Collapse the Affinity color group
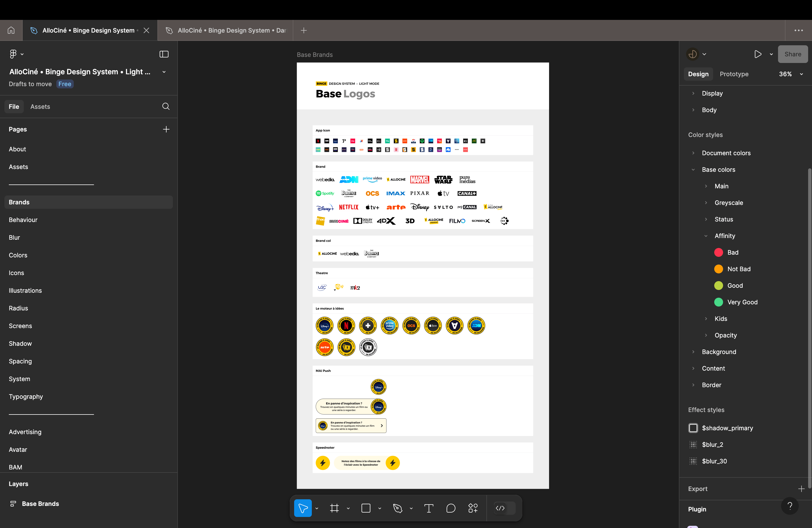 point(706,236)
